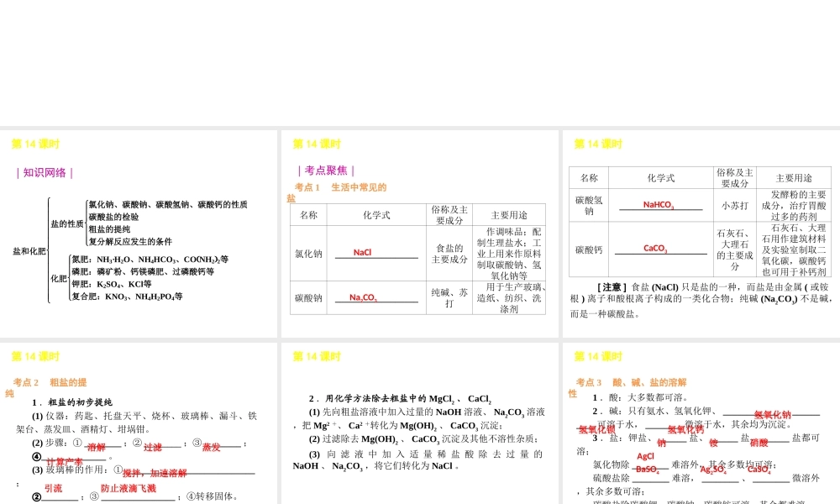Click the [注意] note about 食盐 (NaCl)
The width and height of the screenshot is (840, 504).
point(701,301)
